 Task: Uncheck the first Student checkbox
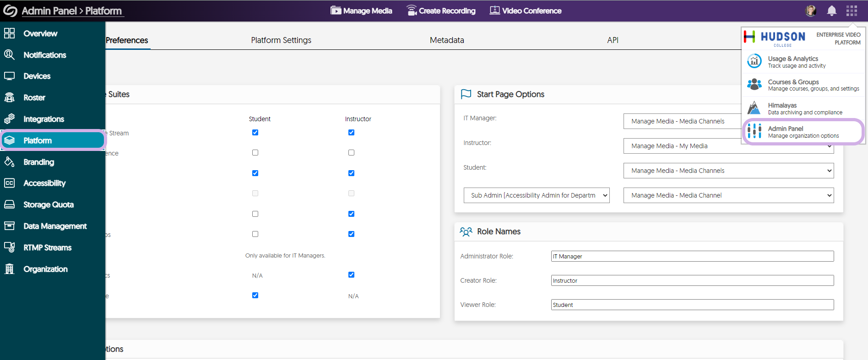coord(255,133)
